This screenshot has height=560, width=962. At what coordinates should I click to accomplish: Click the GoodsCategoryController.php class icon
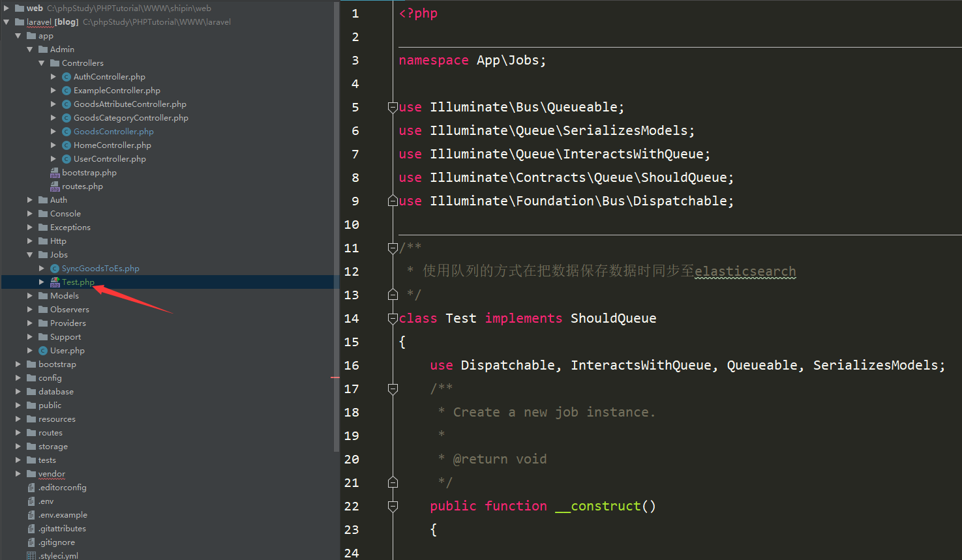click(66, 118)
